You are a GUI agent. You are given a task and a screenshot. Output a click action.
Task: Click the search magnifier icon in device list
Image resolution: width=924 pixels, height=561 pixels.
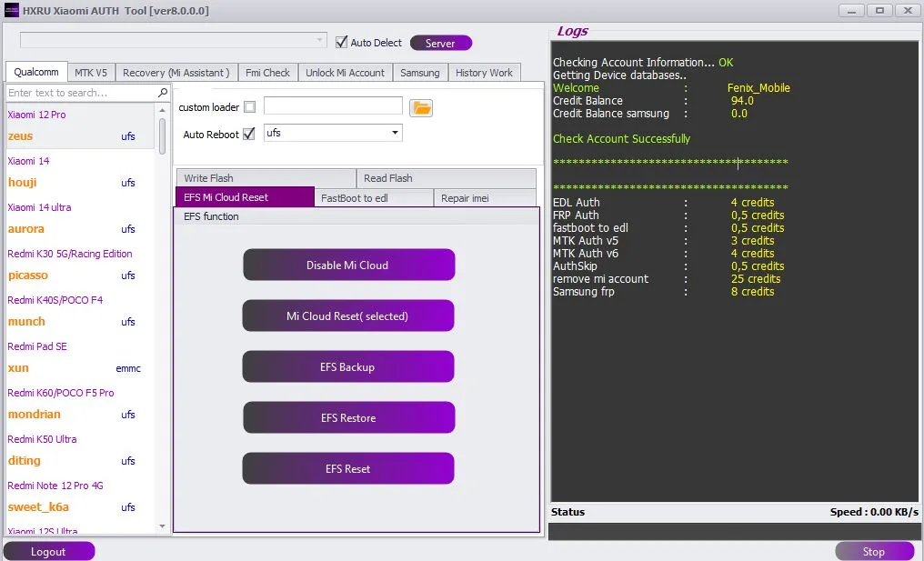pos(163,93)
